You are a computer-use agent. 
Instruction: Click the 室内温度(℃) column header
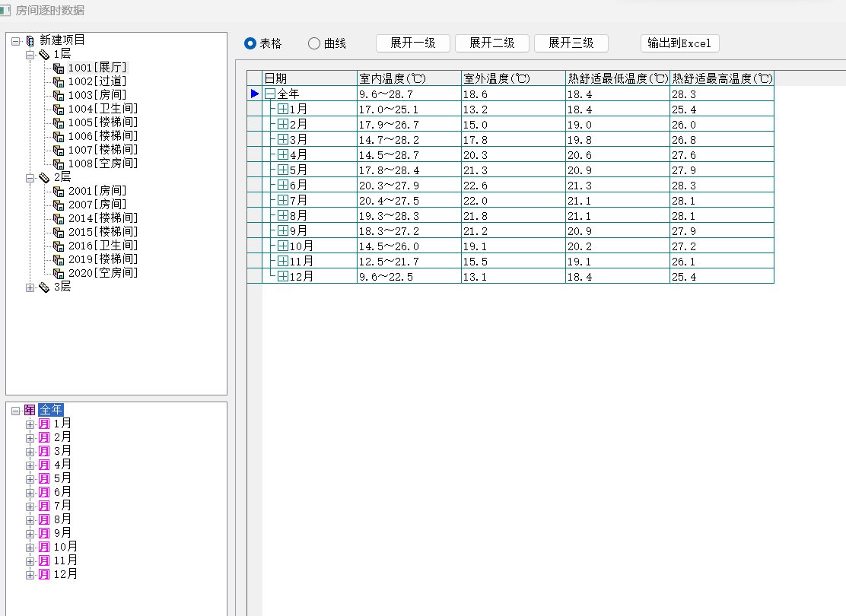(x=409, y=78)
